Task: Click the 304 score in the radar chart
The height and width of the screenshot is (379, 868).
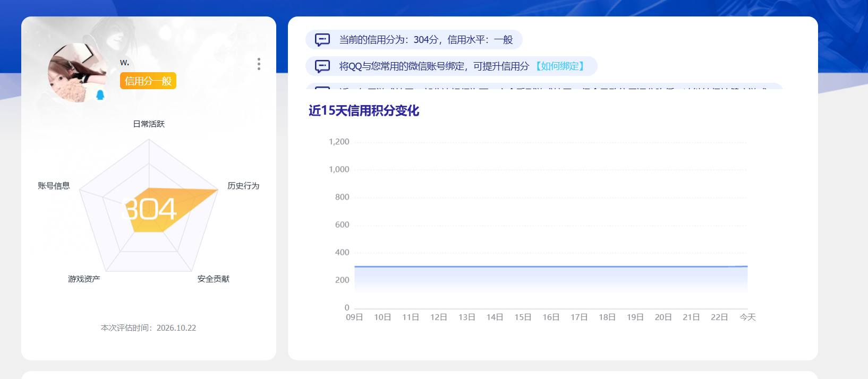Action: [x=149, y=209]
